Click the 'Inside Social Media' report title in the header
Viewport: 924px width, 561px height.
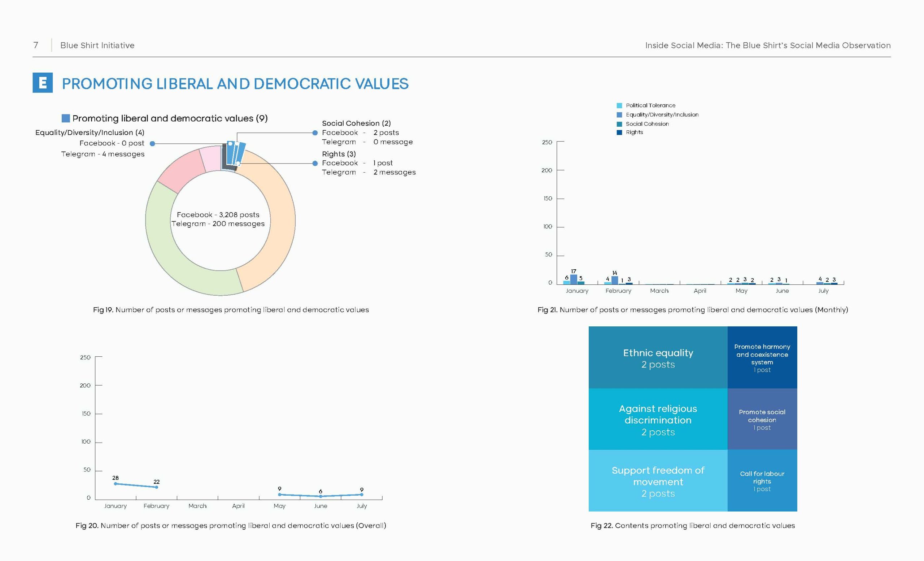(768, 45)
